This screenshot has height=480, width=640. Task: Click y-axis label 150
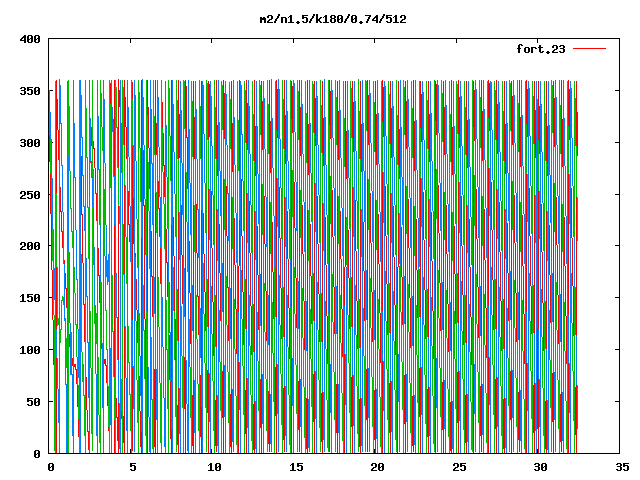click(x=30, y=298)
